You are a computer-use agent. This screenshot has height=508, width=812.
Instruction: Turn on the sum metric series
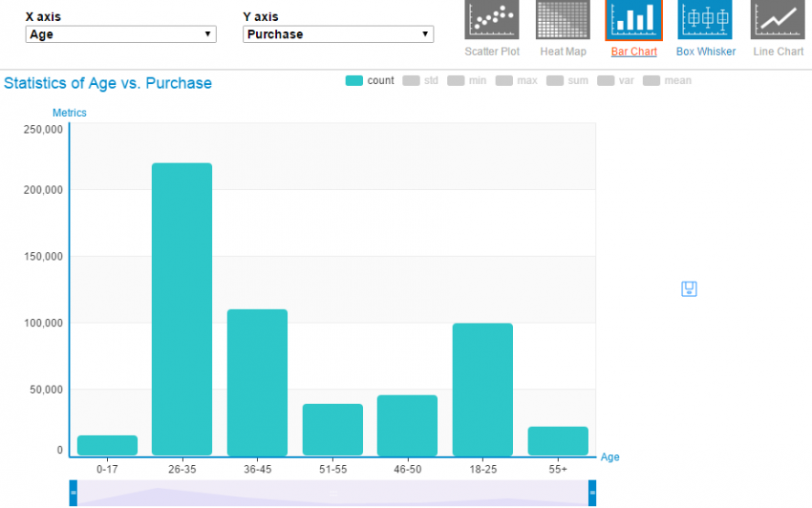click(x=567, y=81)
